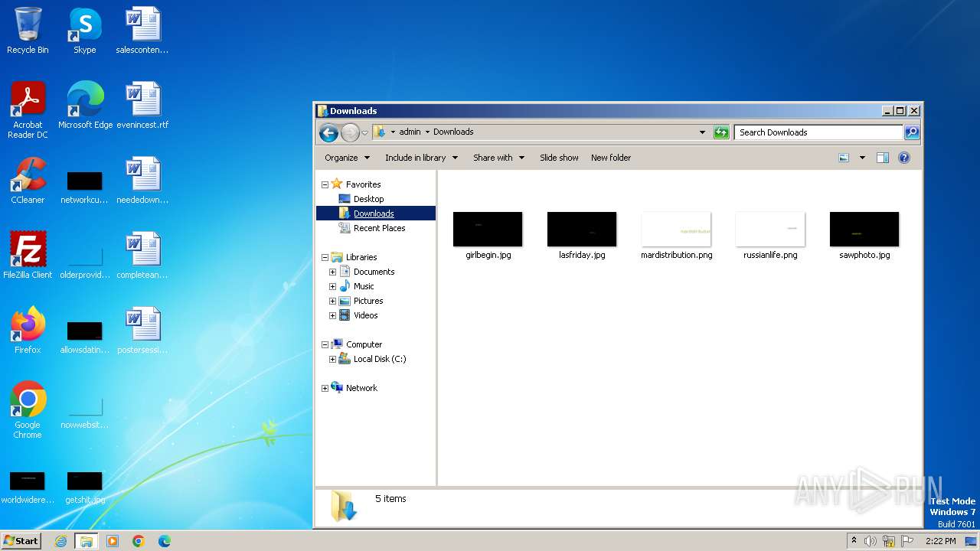Screen dimensions: 980x551
Task: Open the Organize dropdown menu
Action: [347, 158]
